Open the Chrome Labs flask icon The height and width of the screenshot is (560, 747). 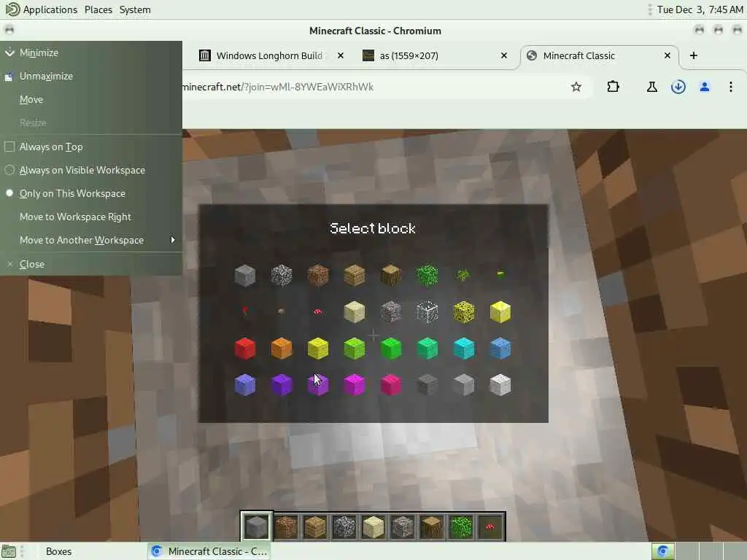[651, 87]
